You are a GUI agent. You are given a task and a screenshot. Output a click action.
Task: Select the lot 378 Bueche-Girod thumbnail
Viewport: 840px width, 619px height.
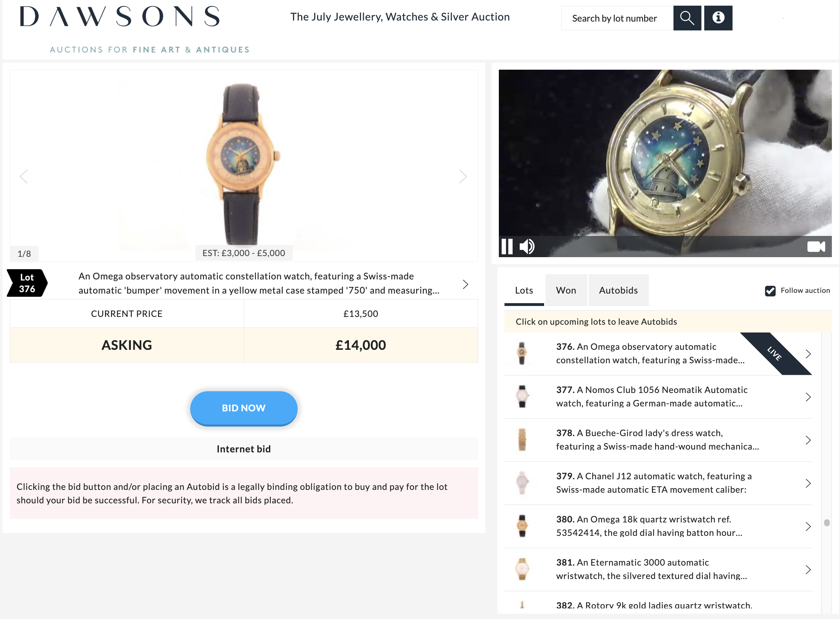pyautogui.click(x=522, y=440)
